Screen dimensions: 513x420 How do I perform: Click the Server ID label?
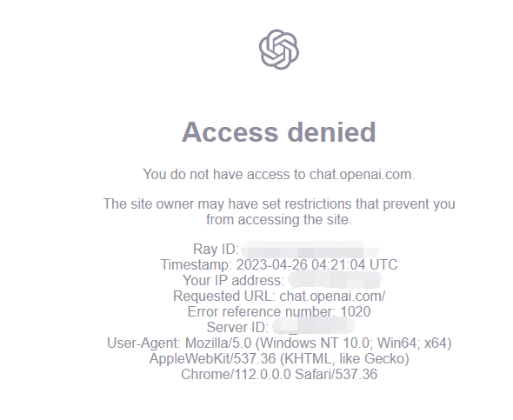point(237,327)
